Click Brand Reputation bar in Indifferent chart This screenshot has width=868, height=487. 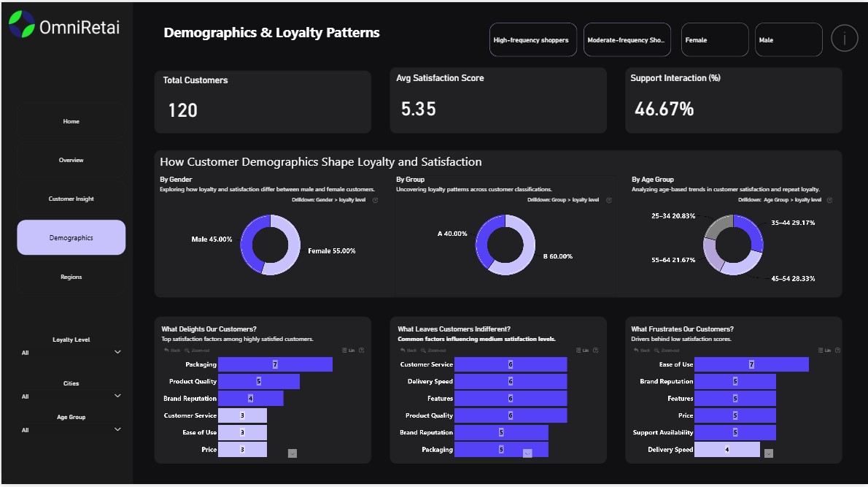coord(501,432)
